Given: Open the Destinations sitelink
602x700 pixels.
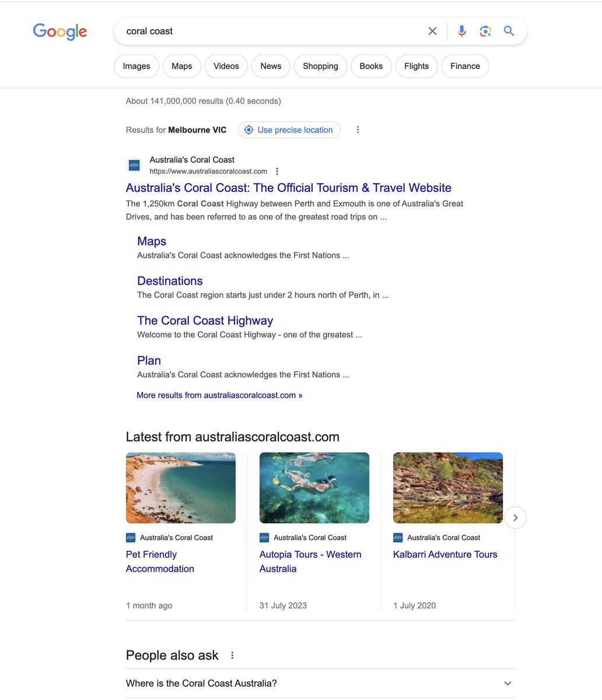Looking at the screenshot, I should pyautogui.click(x=170, y=281).
